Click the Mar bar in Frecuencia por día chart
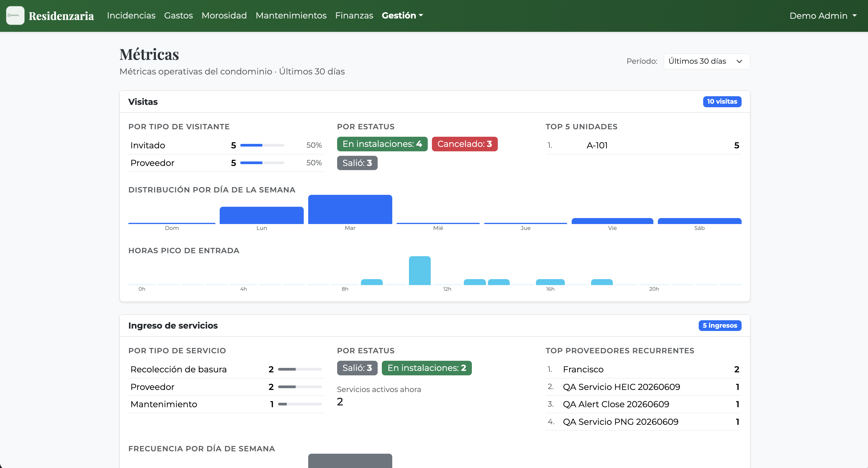The width and height of the screenshot is (868, 468). (x=350, y=461)
